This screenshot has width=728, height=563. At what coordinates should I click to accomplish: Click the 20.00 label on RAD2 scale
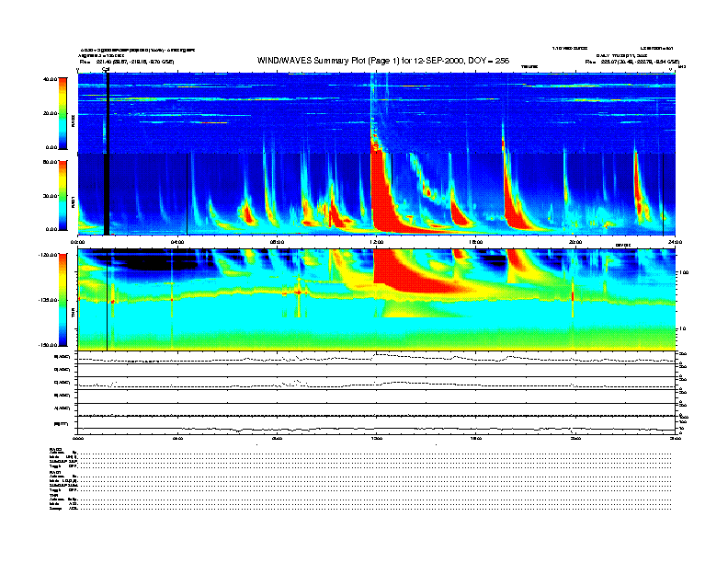50,113
